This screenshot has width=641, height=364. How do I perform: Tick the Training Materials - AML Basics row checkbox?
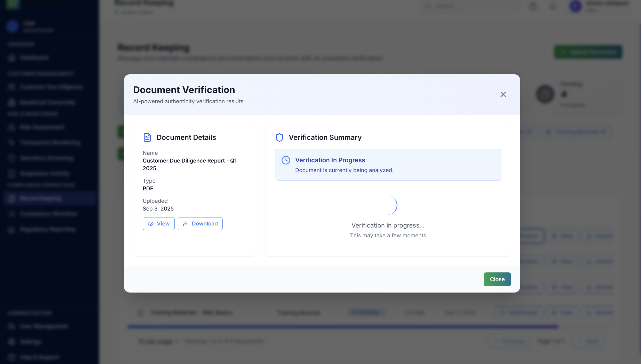click(141, 313)
